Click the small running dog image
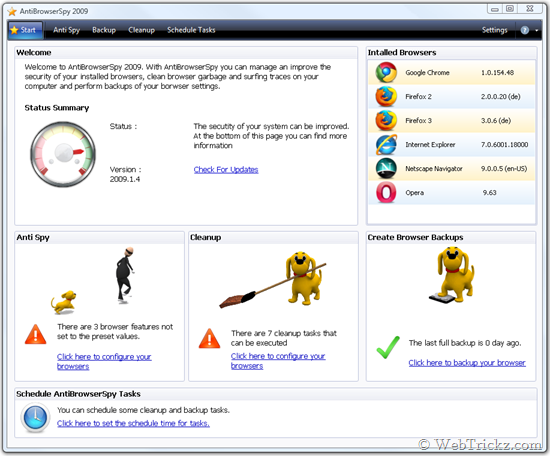The height and width of the screenshot is (456, 550). [63, 302]
